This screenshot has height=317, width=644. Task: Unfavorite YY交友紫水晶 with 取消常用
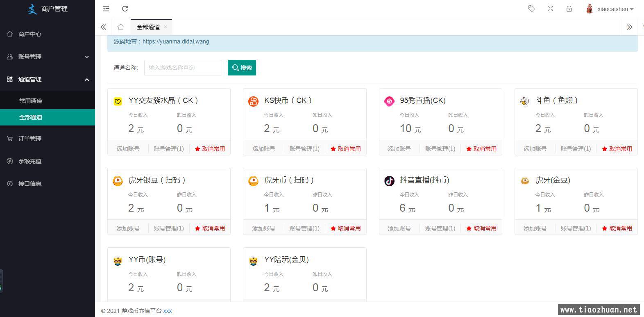click(x=210, y=149)
